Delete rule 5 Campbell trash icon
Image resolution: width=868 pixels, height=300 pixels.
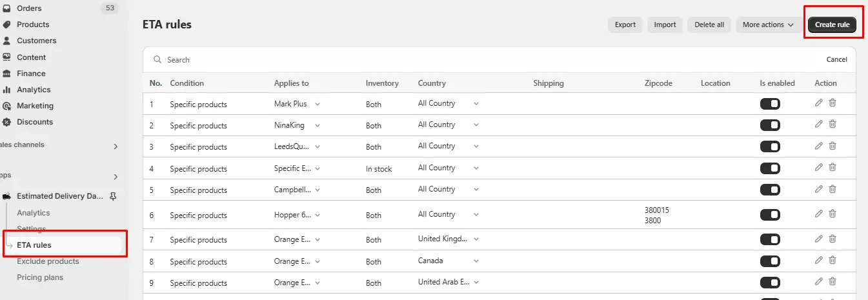pyautogui.click(x=833, y=189)
